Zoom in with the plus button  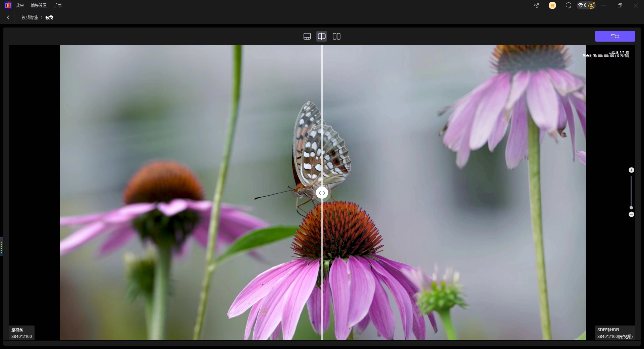pyautogui.click(x=631, y=170)
